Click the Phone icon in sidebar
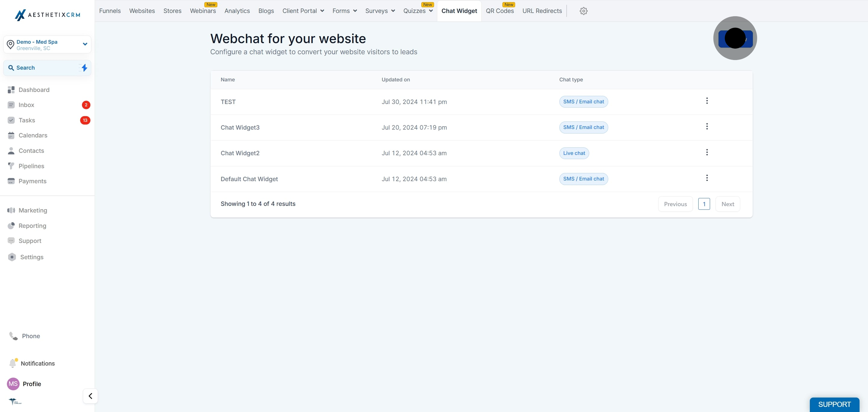 pos(14,336)
